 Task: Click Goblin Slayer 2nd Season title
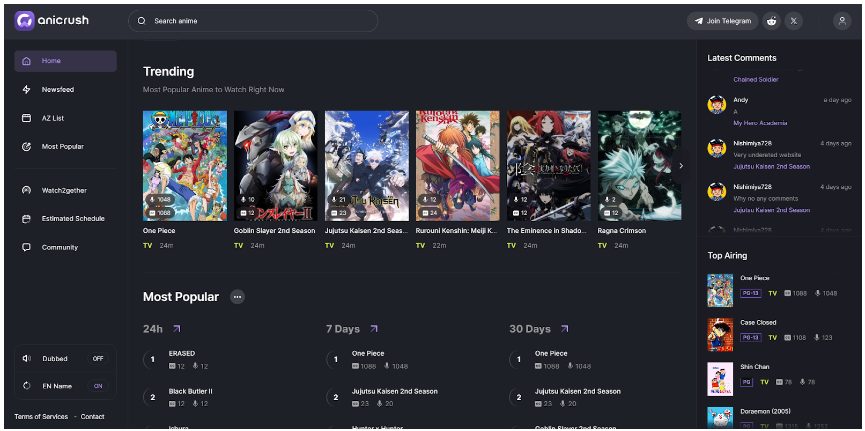[x=274, y=231]
